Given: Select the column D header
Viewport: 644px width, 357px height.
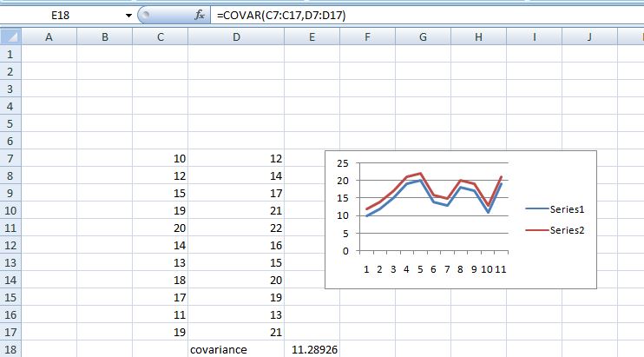Looking at the screenshot, I should (x=235, y=36).
